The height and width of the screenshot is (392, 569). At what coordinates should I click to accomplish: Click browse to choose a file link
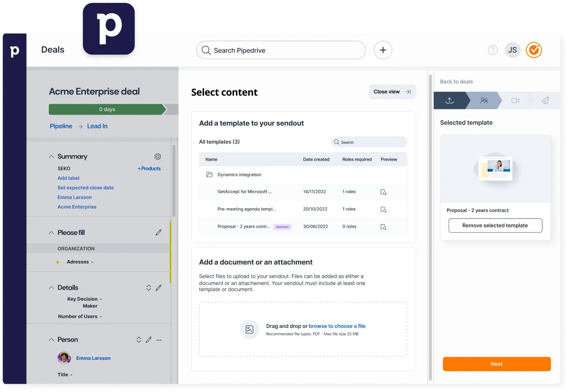pos(337,326)
